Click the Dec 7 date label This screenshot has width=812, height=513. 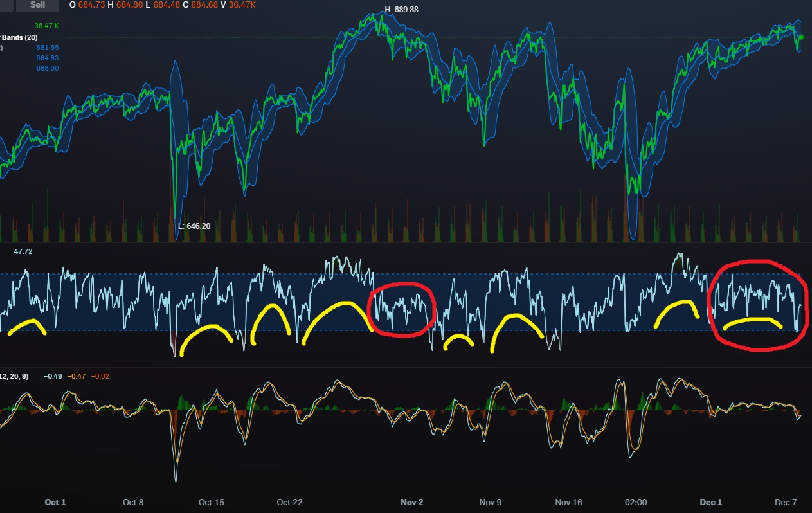click(786, 502)
